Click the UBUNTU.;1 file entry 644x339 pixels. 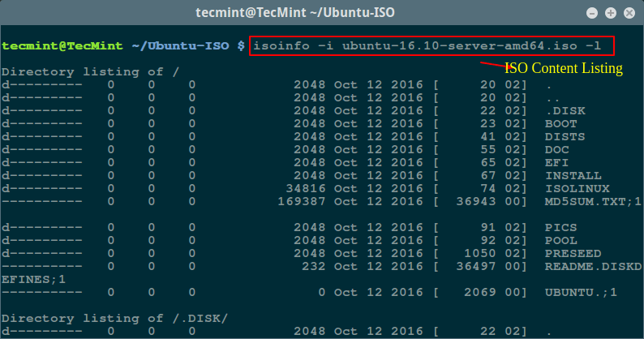click(582, 292)
